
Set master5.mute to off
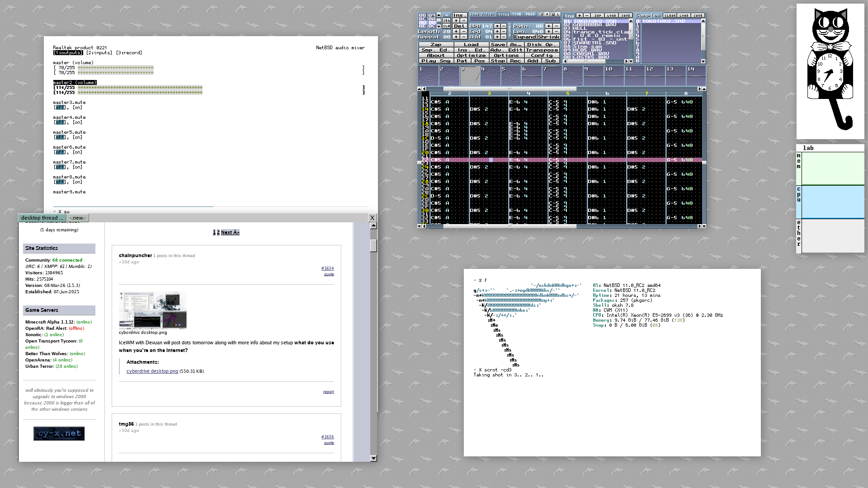[x=60, y=137]
